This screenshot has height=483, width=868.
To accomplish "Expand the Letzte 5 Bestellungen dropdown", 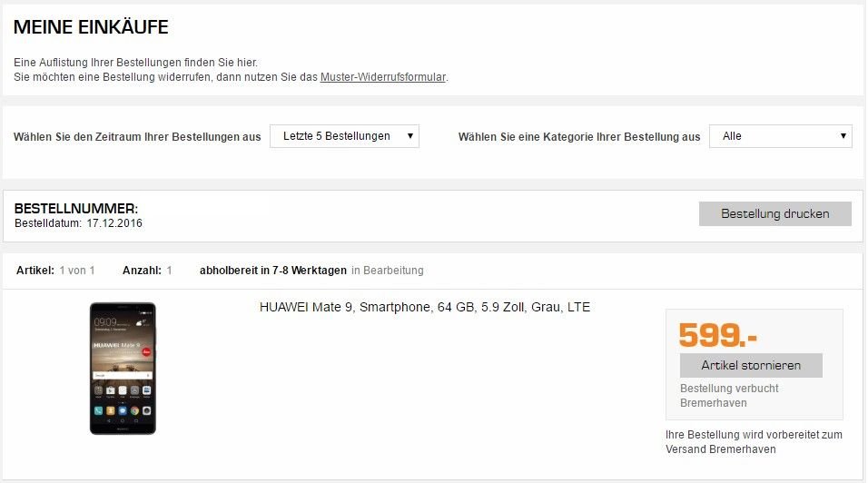I will (344, 136).
